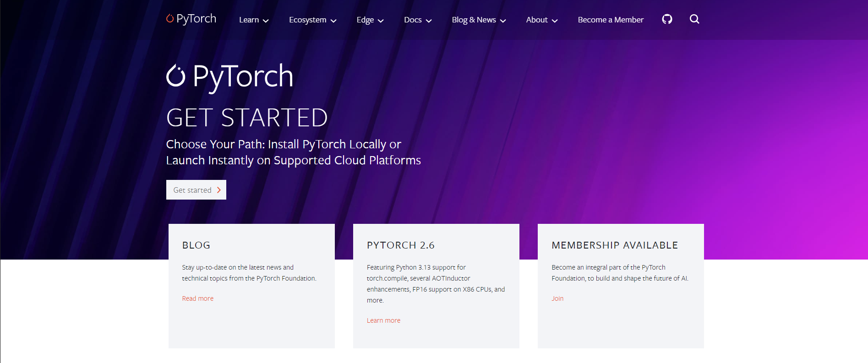Screen dimensions: 868x363
Task: Open the Ecosystem menu item
Action: coord(307,20)
